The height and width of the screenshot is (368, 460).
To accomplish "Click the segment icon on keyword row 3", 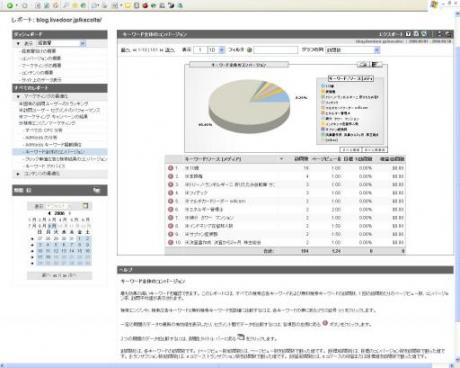I will tap(171, 185).
